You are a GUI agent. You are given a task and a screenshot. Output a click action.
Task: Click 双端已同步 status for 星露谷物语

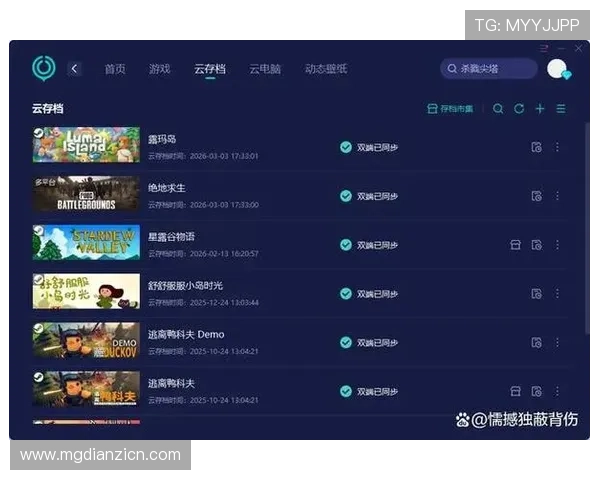coord(369,245)
